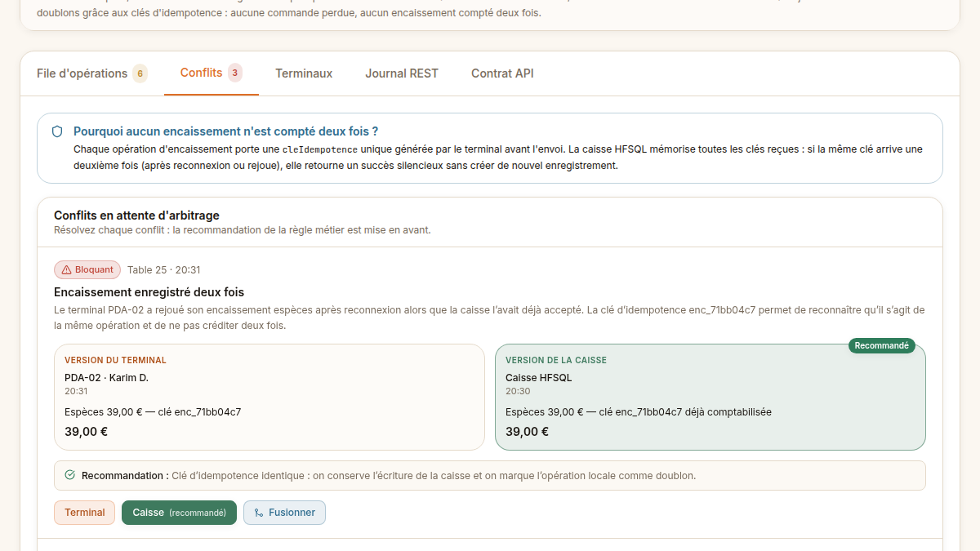Choose the recommended Caisse version button

pyautogui.click(x=179, y=513)
